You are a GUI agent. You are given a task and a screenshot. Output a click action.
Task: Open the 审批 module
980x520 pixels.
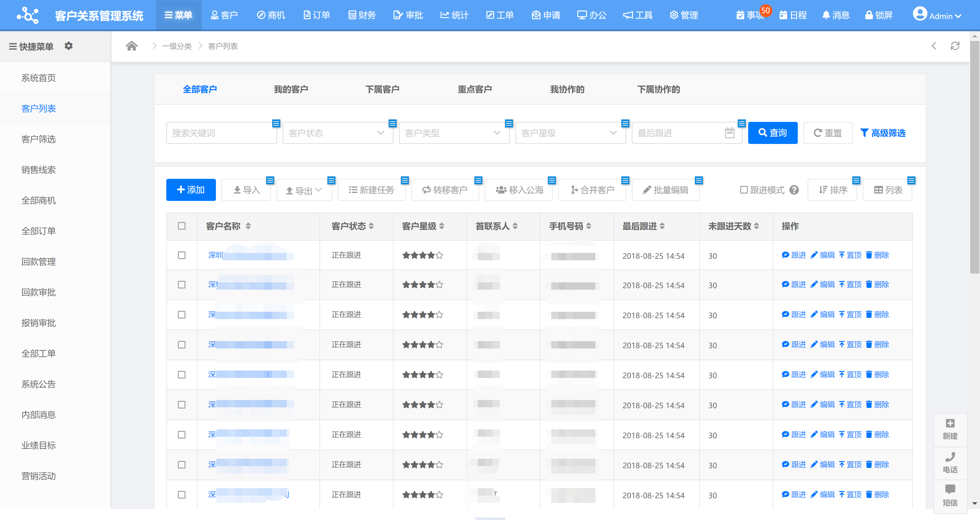tap(408, 15)
